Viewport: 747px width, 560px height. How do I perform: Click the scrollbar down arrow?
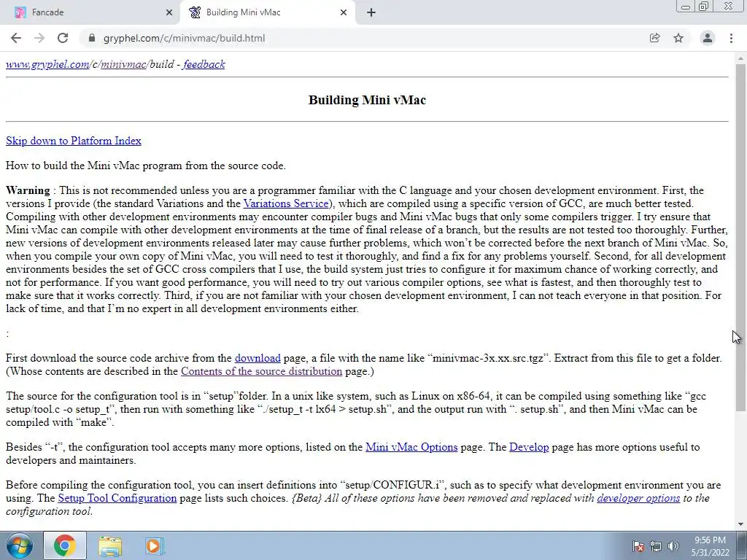pos(741,524)
